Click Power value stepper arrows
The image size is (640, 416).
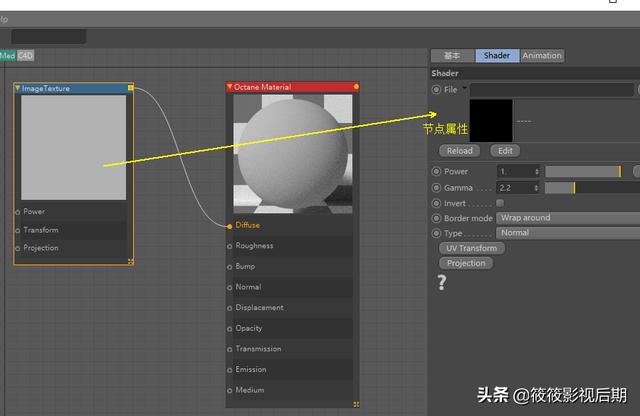tap(537, 172)
